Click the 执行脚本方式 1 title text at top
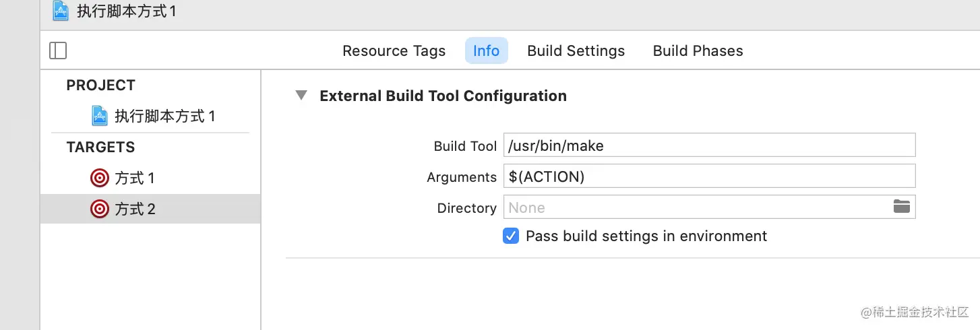The height and width of the screenshot is (330, 980). click(127, 11)
